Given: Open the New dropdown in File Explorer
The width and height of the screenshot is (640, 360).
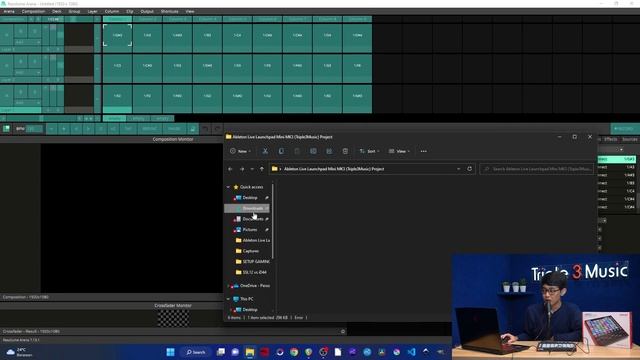Looking at the screenshot, I should [x=240, y=151].
